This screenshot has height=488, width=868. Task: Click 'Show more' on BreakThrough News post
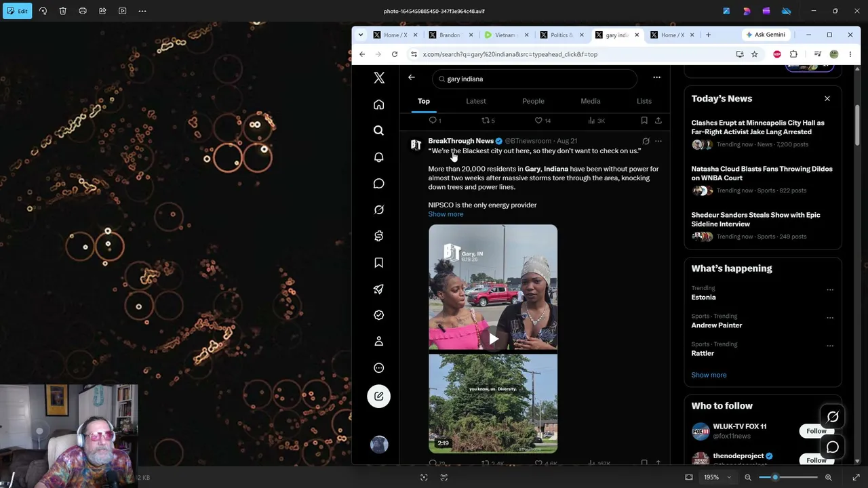(x=446, y=214)
